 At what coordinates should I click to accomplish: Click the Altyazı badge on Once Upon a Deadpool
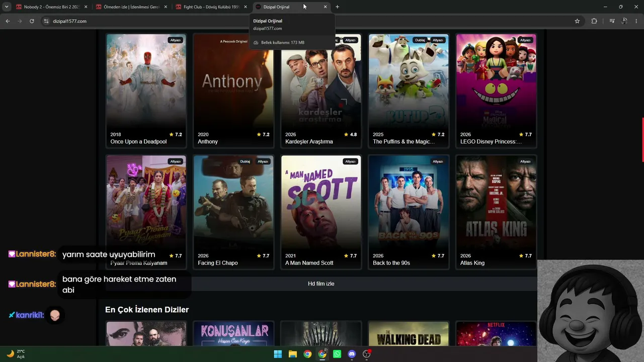(175, 40)
